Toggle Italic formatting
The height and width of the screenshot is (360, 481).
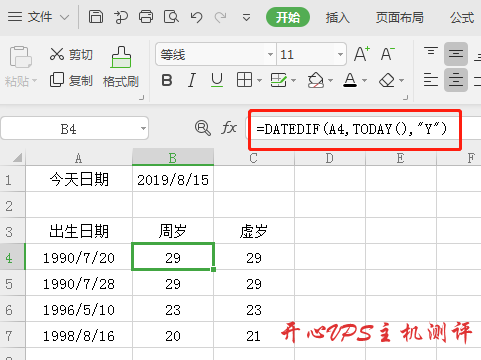pos(192,80)
